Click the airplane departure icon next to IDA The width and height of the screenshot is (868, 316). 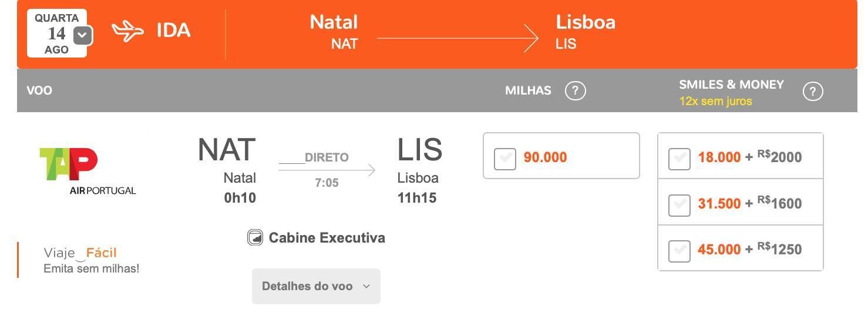128,32
